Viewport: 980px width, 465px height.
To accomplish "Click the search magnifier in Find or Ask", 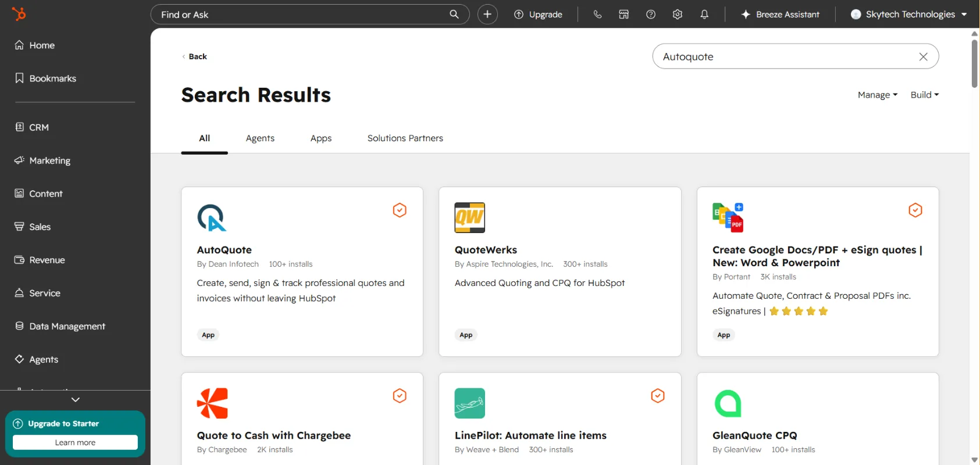I will coord(454,14).
